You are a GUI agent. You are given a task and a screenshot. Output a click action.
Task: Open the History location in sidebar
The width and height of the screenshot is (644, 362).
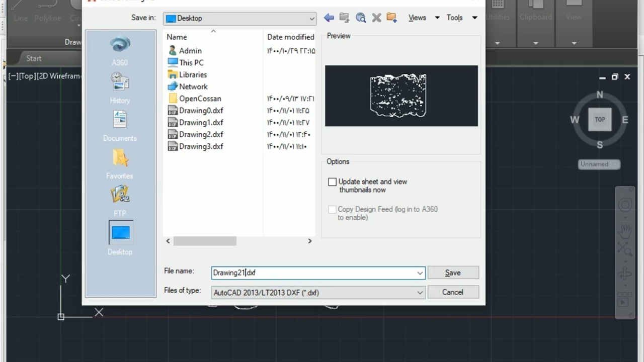point(120,81)
